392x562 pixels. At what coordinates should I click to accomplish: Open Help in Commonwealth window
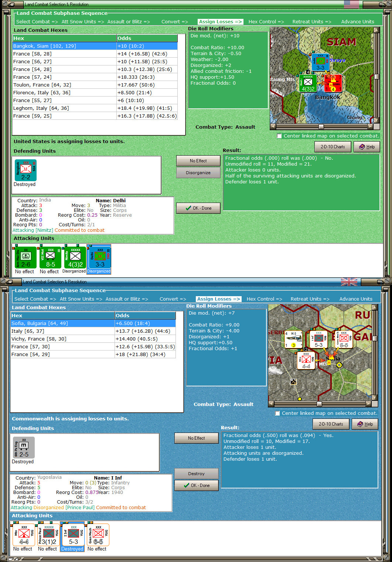pyautogui.click(x=365, y=424)
